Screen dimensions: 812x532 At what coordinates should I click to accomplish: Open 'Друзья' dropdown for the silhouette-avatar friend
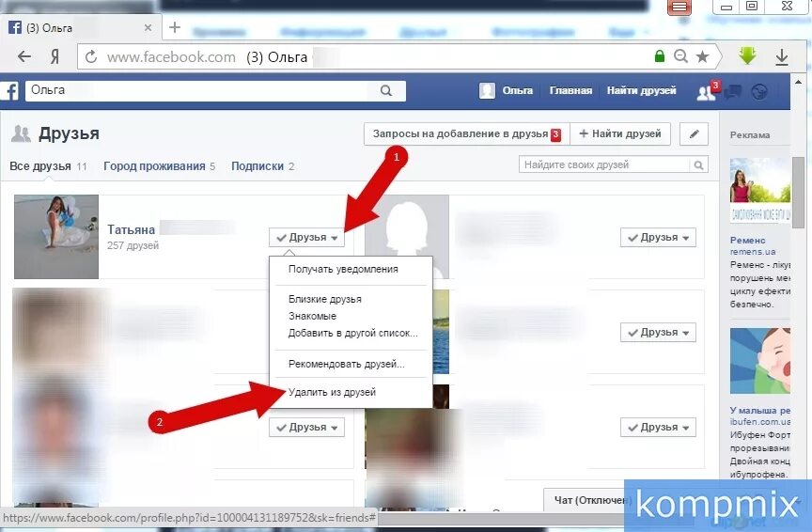658,237
